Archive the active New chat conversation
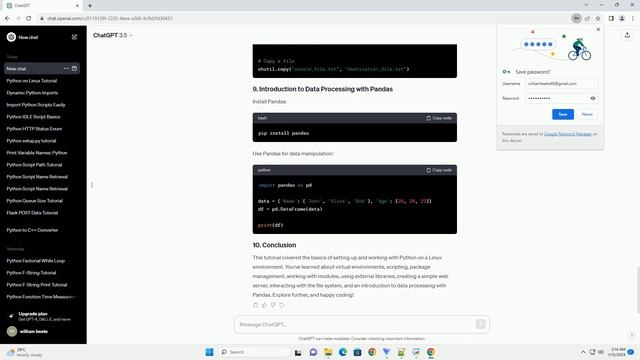Image resolution: width=640 pixels, height=360 pixels. click(74, 69)
